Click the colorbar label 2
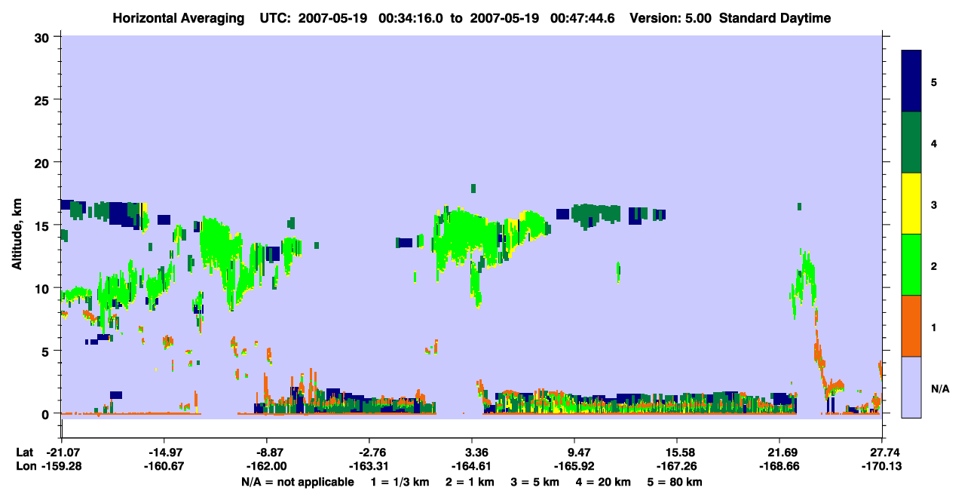 (x=934, y=266)
